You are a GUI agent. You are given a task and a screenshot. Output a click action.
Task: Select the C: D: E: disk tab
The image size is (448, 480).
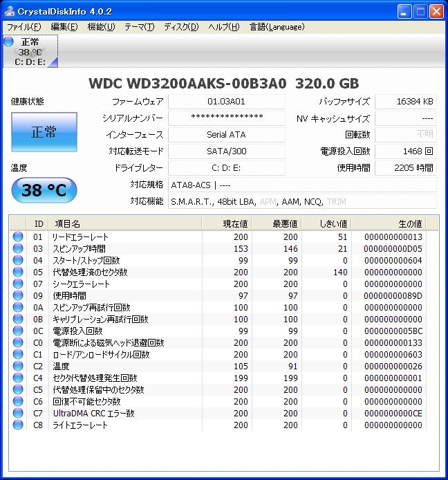pos(30,51)
